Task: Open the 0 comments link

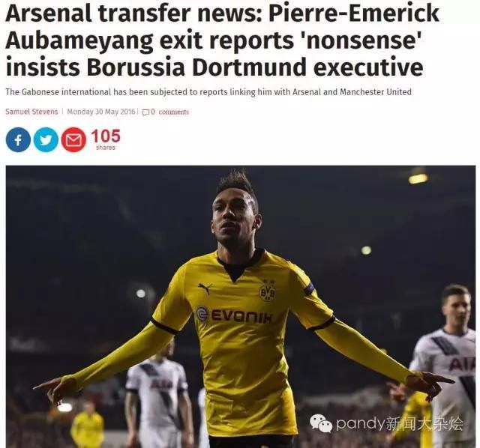Action: point(169,112)
